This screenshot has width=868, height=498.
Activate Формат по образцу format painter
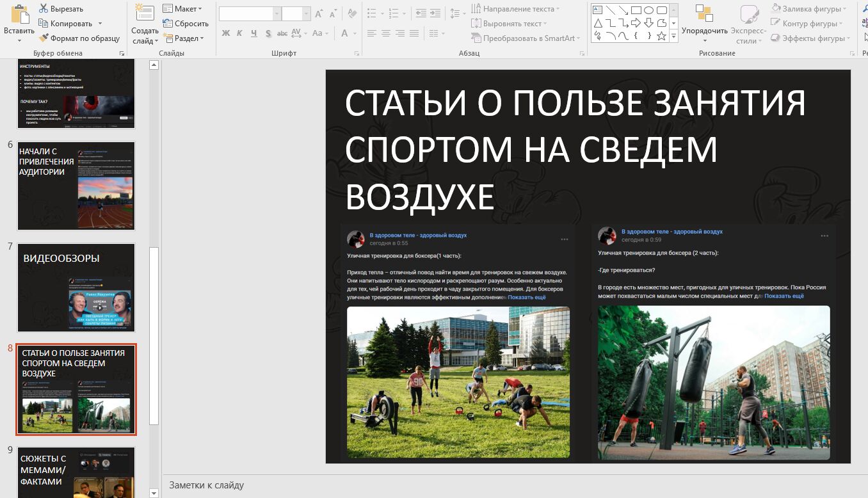click(79, 38)
